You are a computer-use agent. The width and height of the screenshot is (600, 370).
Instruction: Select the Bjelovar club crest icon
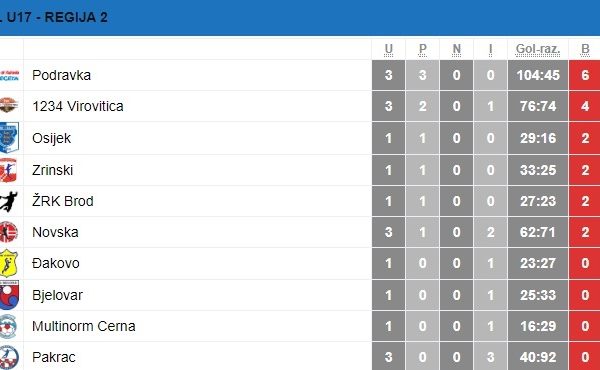coord(9,295)
